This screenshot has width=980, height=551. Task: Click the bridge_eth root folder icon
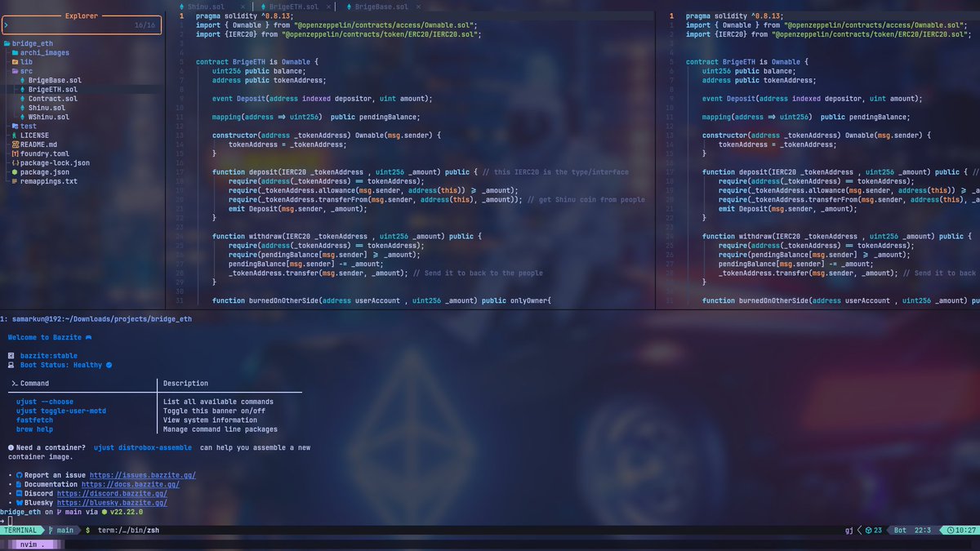tap(7, 44)
